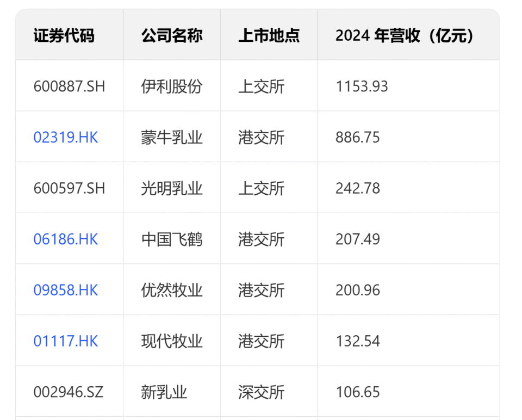Click 港交所 in the 优然牧业 row
522x420 pixels.
(262, 290)
